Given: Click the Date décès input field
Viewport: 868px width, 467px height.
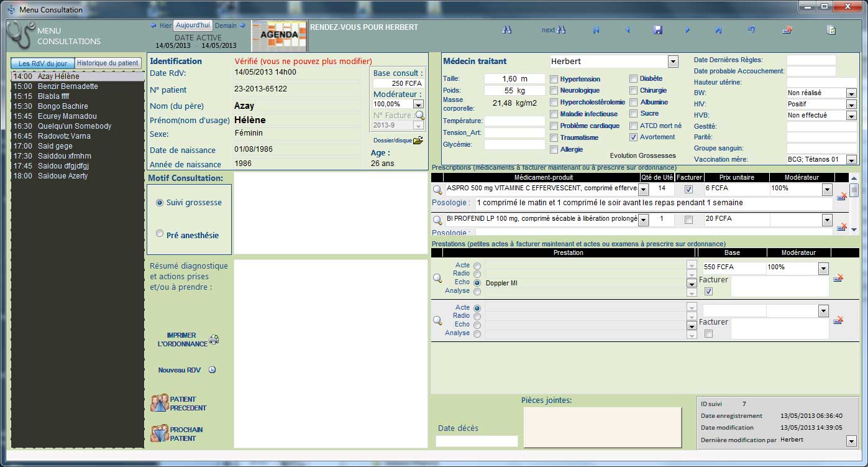Looking at the screenshot, I should point(477,441).
